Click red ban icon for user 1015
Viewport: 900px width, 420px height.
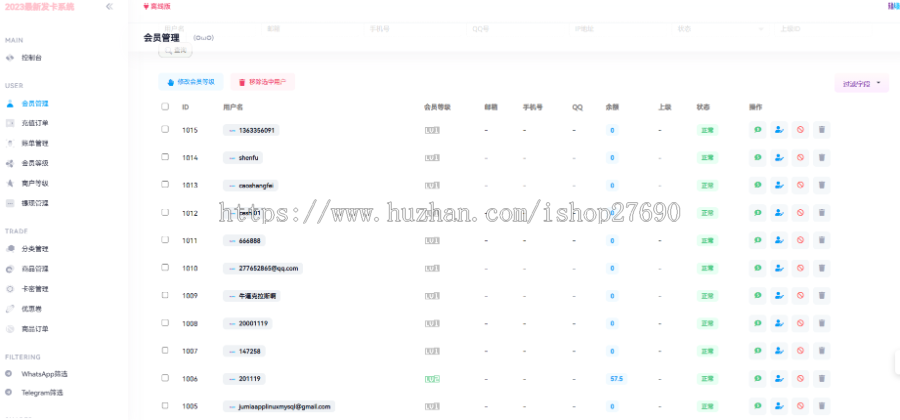pyautogui.click(x=800, y=130)
